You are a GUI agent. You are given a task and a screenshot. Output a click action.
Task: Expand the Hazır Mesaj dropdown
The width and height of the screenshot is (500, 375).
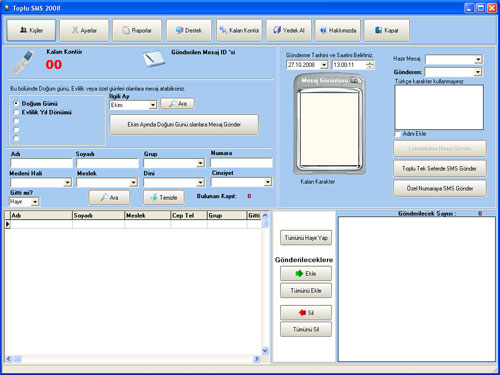pyautogui.click(x=478, y=60)
